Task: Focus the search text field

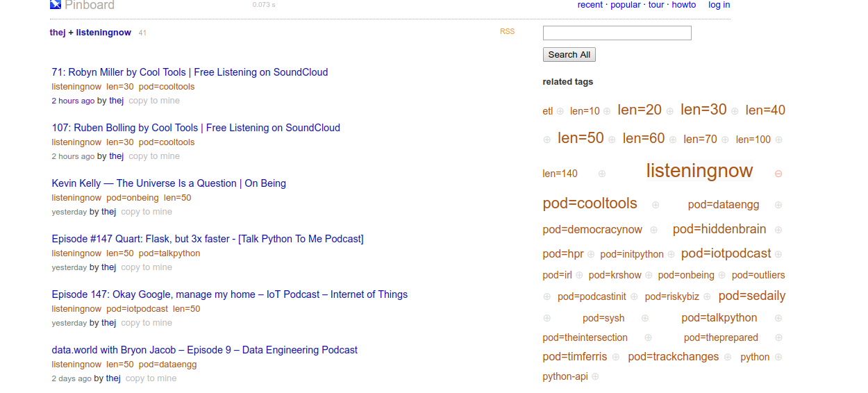Action: pyautogui.click(x=617, y=33)
